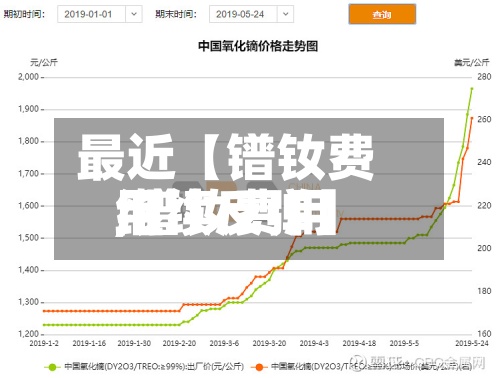This screenshot has height=378, width=500.
Task: Click the 期末时间 label
Action: (176, 14)
